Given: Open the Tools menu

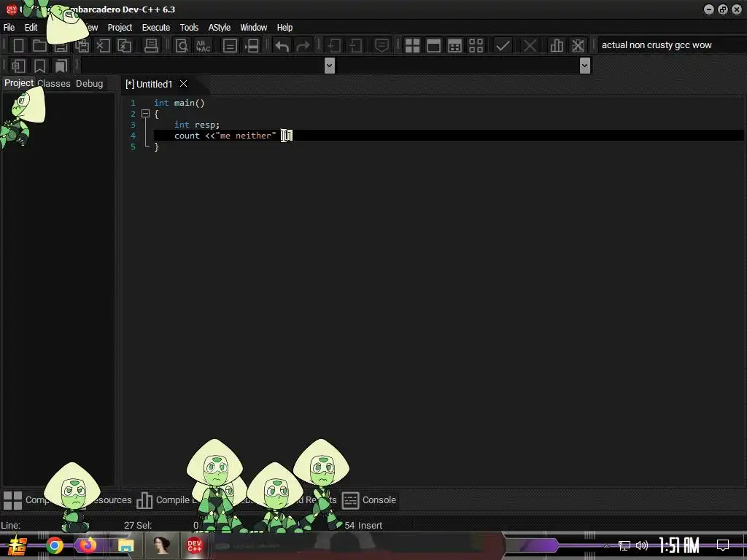Looking at the screenshot, I should [189, 28].
